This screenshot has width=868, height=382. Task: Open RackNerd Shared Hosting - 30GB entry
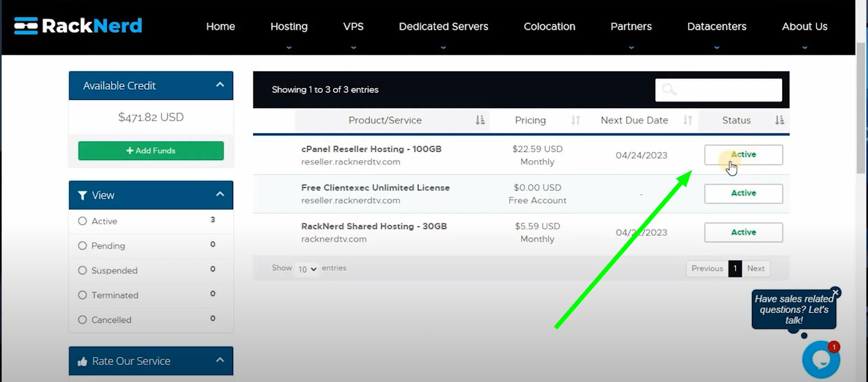(374, 226)
